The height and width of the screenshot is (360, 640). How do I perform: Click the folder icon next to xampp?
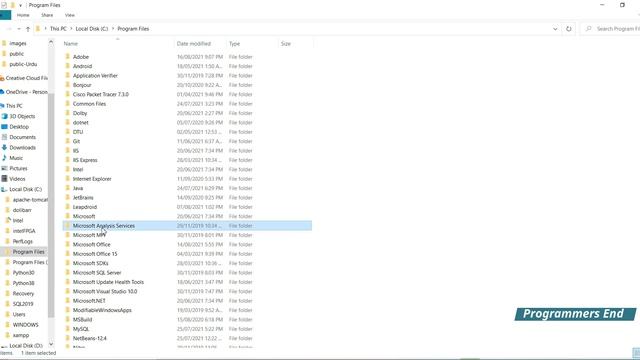pos(7,335)
